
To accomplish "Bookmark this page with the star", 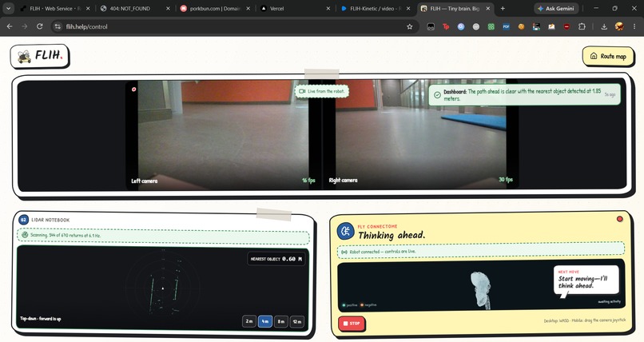I will click(409, 26).
